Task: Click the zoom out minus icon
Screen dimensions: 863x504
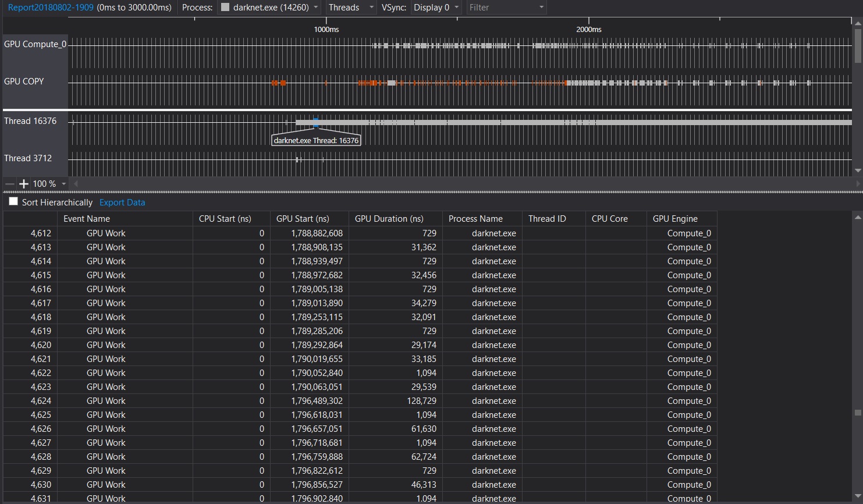Action: pyautogui.click(x=9, y=183)
